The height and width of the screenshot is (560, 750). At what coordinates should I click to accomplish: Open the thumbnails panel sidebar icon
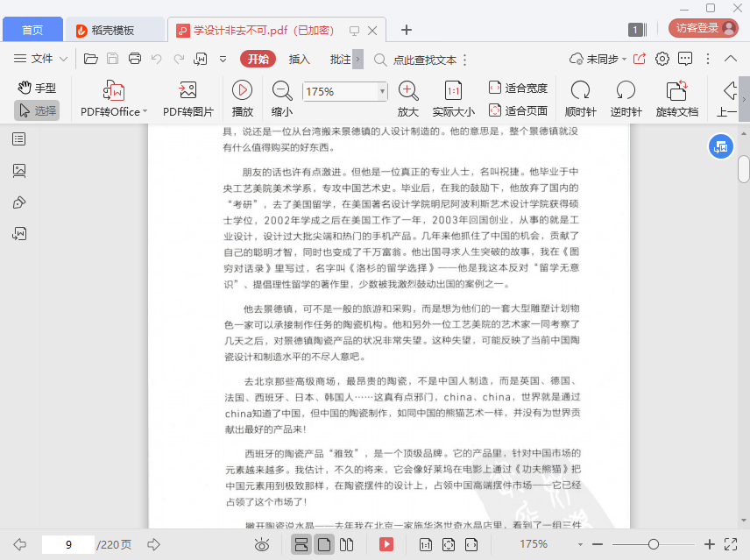click(19, 171)
